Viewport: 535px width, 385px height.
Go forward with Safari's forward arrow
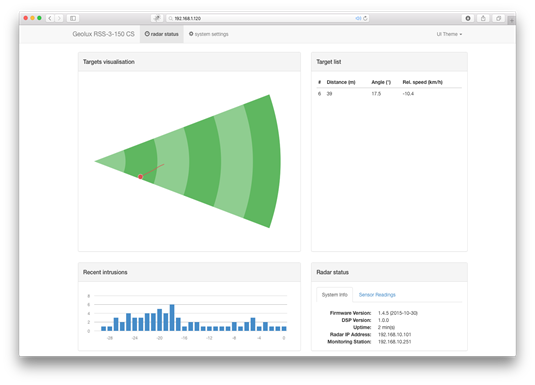(59, 18)
